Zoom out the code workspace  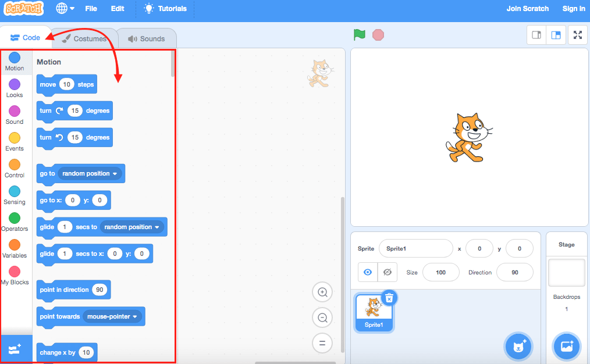tap(322, 317)
